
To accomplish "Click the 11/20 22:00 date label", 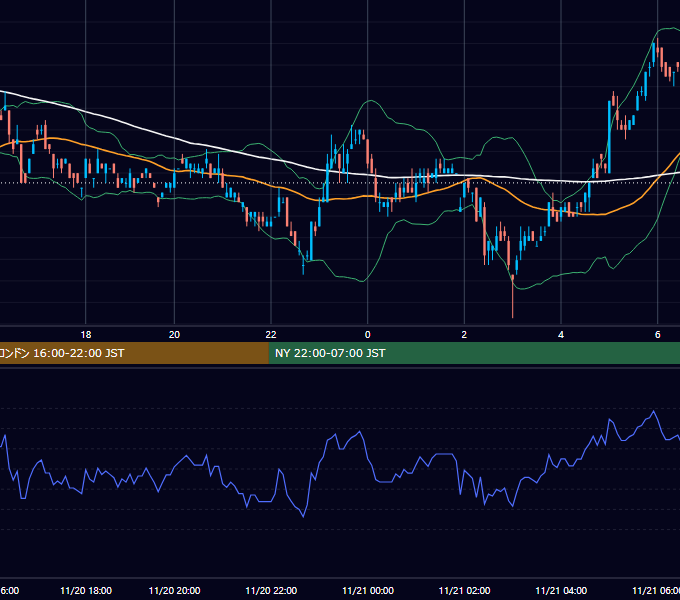I will [271, 590].
